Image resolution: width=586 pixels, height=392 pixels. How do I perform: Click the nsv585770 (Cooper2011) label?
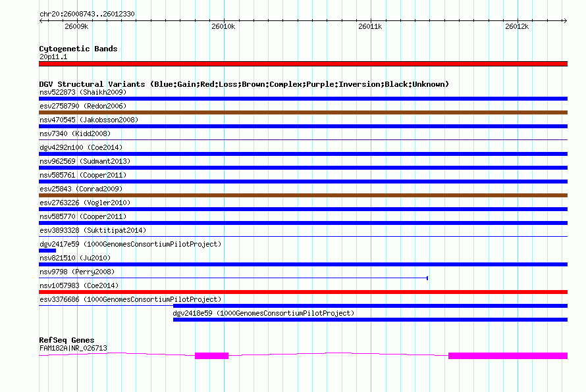83,216
